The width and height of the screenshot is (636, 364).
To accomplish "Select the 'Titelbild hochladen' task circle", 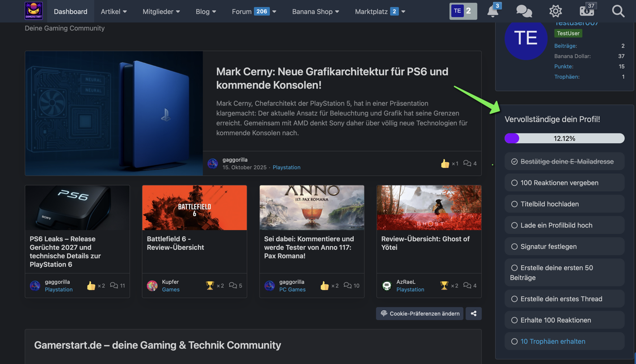I will pyautogui.click(x=514, y=204).
